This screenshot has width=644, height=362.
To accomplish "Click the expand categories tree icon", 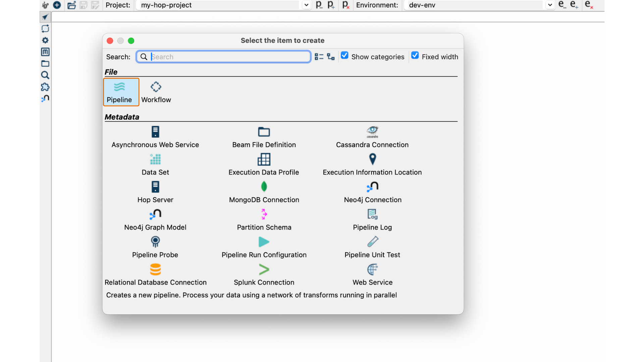I will 331,57.
